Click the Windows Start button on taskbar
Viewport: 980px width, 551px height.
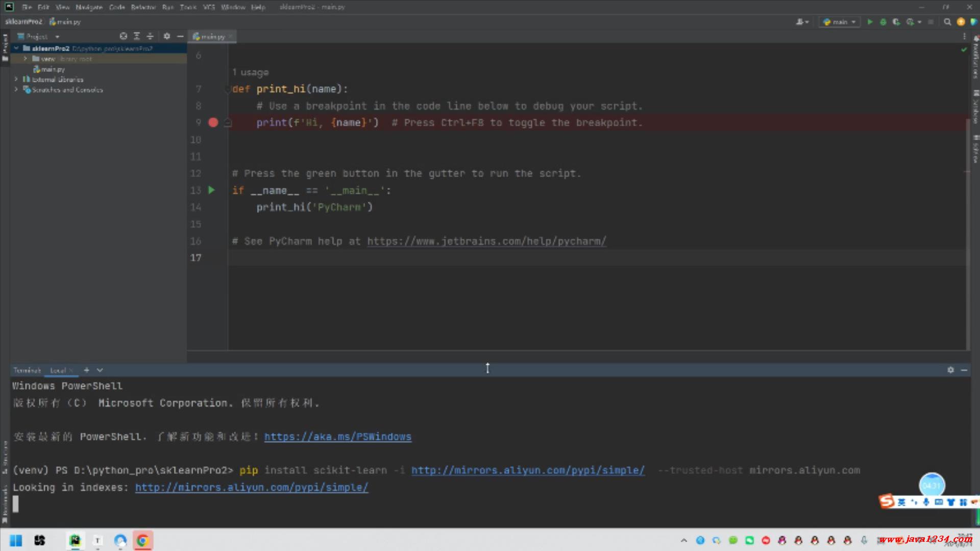point(16,540)
